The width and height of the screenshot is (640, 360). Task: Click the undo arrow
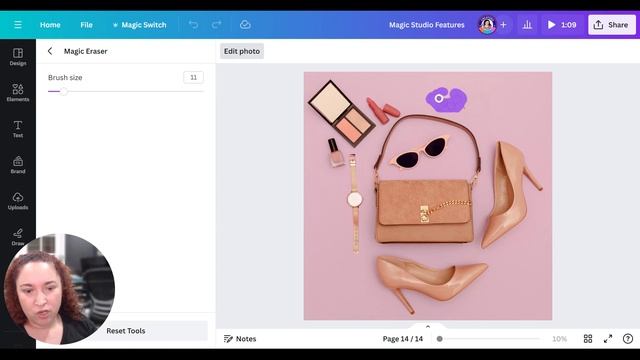(x=193, y=25)
